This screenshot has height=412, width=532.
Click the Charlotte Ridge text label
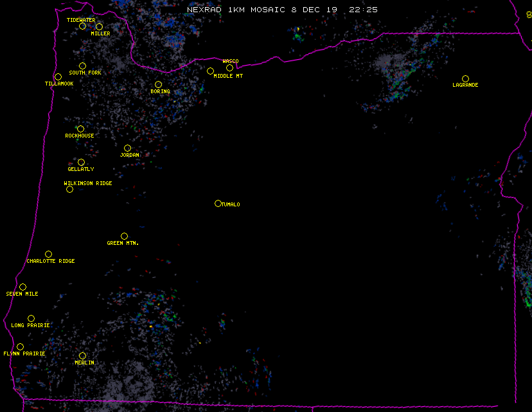[x=51, y=262]
